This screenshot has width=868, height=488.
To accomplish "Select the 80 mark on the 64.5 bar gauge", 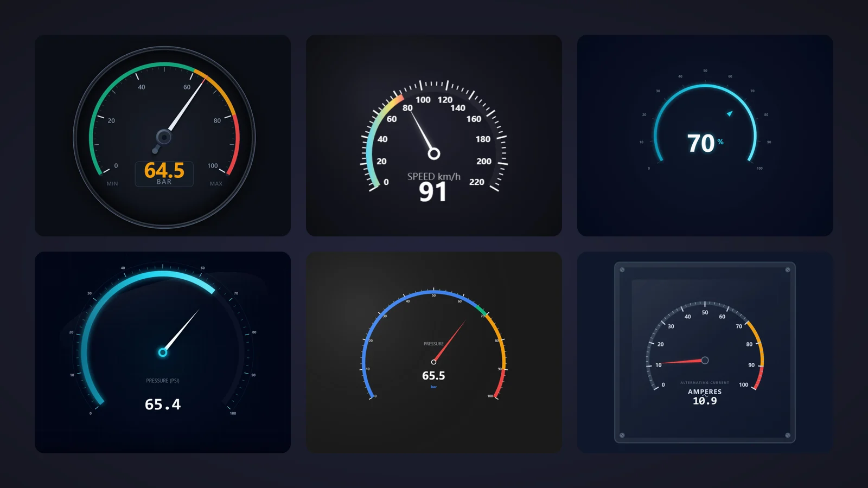I will tap(217, 121).
